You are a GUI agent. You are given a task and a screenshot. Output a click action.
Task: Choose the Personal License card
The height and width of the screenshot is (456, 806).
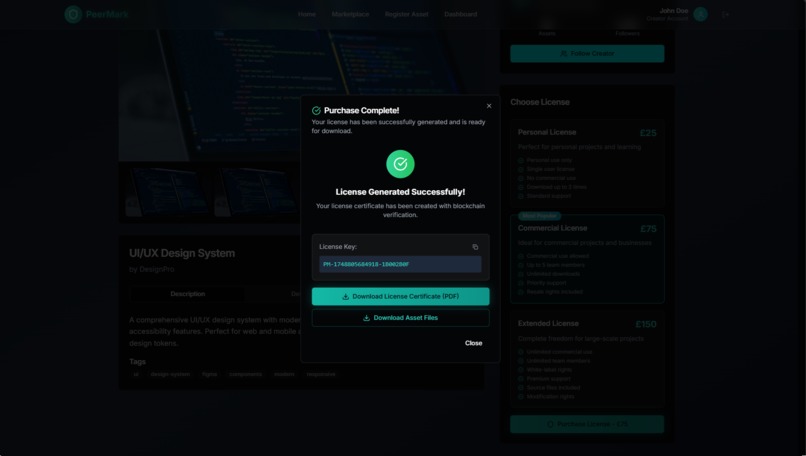[587, 163]
